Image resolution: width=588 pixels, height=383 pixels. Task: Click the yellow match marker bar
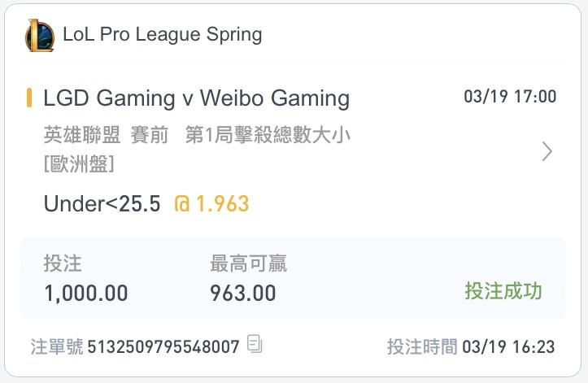pyautogui.click(x=29, y=98)
